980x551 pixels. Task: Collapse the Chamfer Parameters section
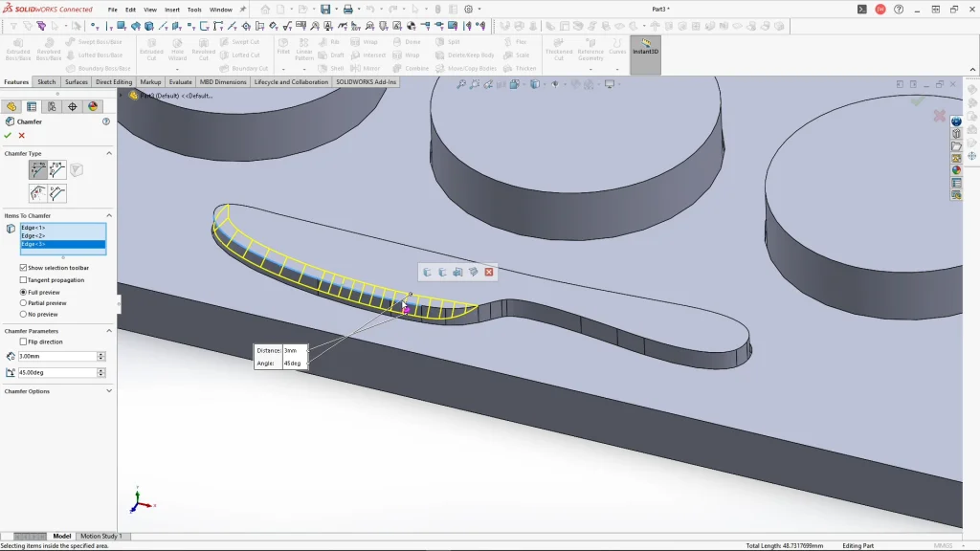(x=108, y=331)
